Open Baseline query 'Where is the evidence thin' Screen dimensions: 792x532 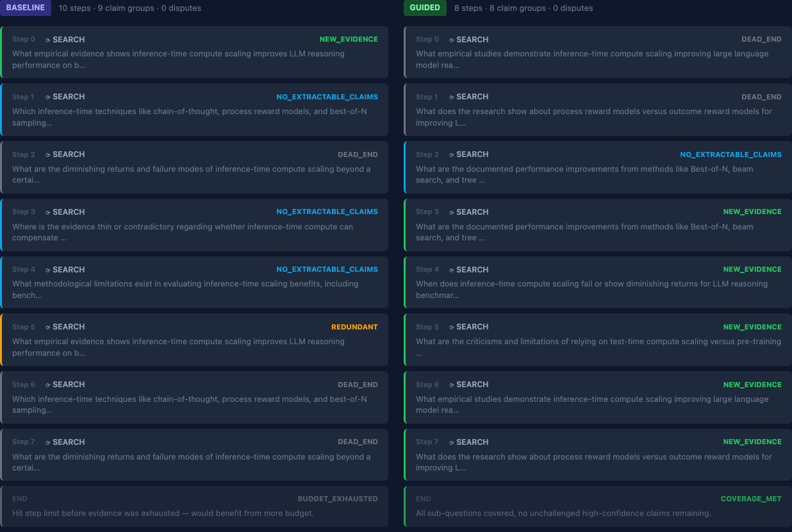pyautogui.click(x=183, y=232)
